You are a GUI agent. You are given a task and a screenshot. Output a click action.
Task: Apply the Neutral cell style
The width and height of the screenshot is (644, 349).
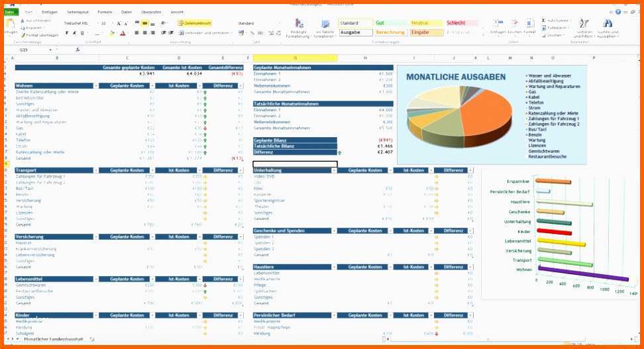[x=426, y=23]
